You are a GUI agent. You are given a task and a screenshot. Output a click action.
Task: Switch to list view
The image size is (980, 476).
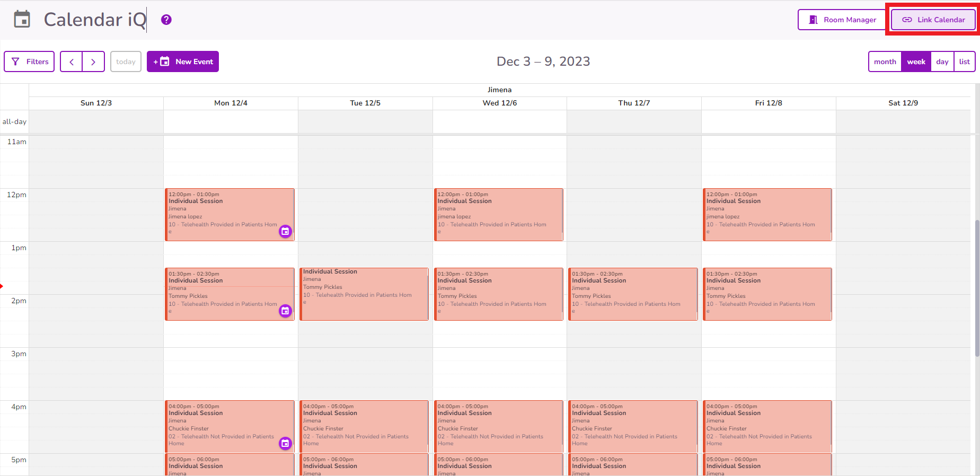[x=965, y=61]
